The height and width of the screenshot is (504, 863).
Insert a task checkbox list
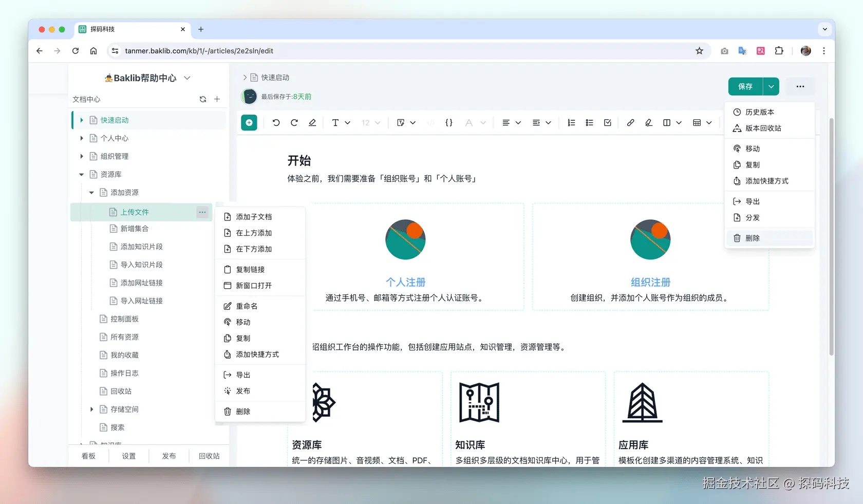pyautogui.click(x=608, y=123)
